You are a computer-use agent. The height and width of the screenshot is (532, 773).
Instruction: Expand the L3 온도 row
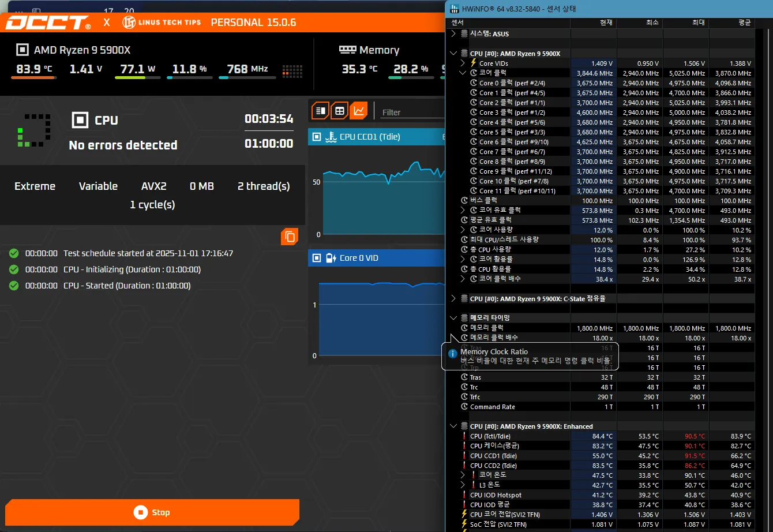point(463,485)
